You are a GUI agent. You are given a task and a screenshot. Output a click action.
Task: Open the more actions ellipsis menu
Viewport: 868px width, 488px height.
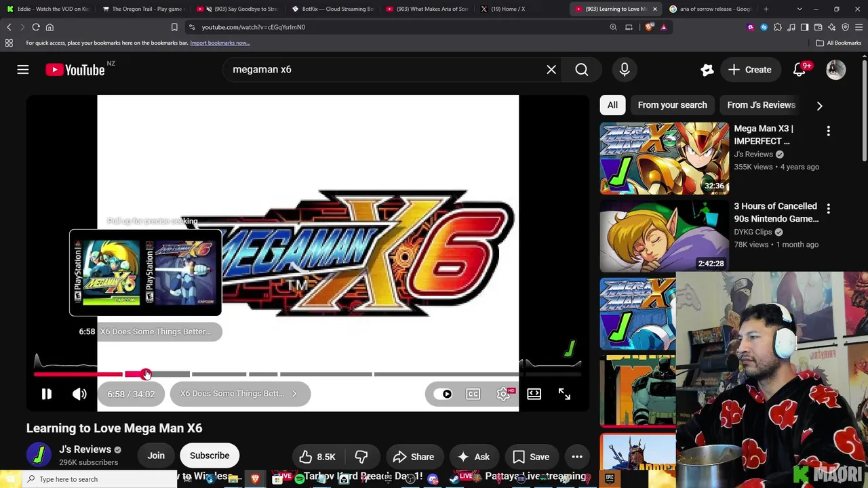pos(577,457)
